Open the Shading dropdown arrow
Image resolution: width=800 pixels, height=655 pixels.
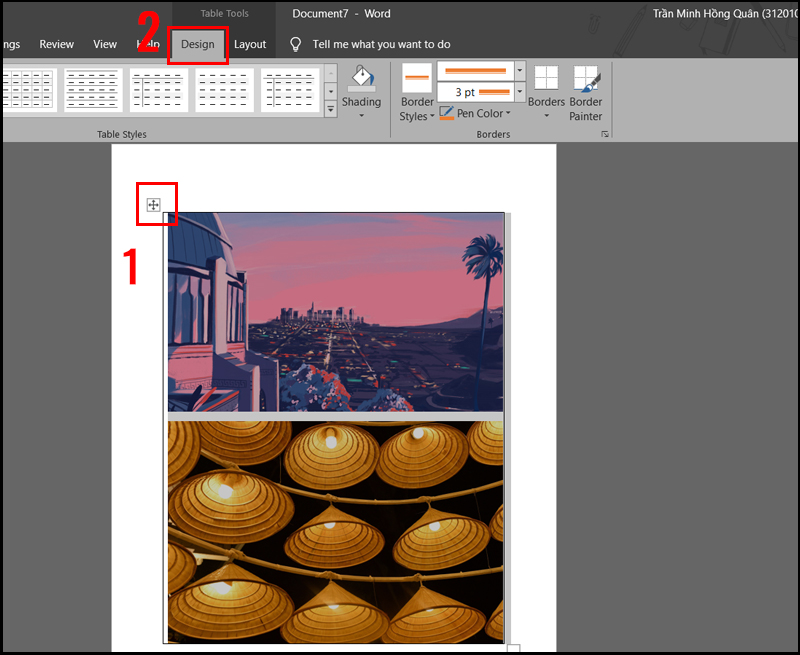click(x=361, y=116)
